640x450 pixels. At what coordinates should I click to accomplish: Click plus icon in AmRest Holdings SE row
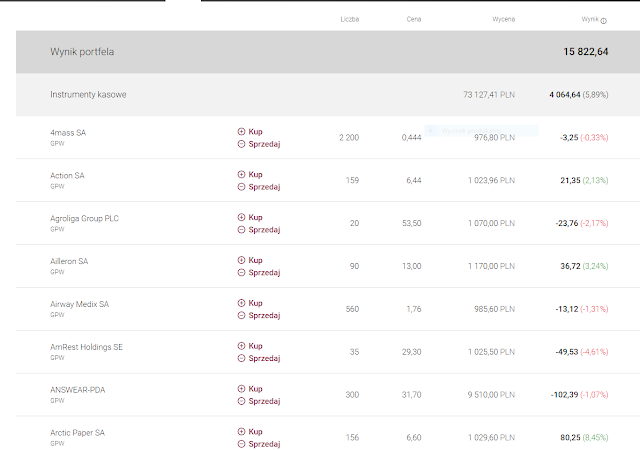point(241,346)
